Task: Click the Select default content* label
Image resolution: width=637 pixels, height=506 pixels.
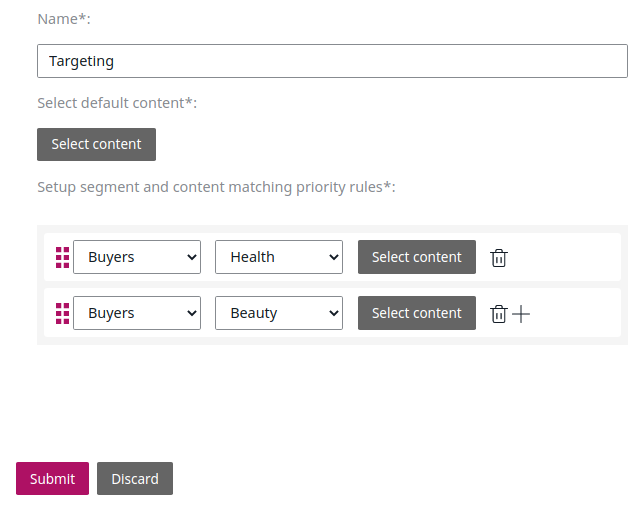Action: [x=116, y=103]
